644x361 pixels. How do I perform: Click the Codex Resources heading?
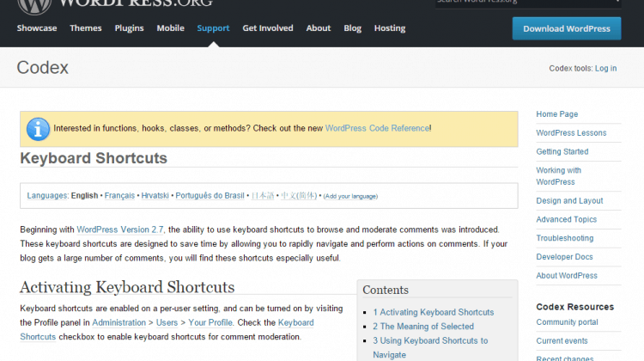pos(574,307)
